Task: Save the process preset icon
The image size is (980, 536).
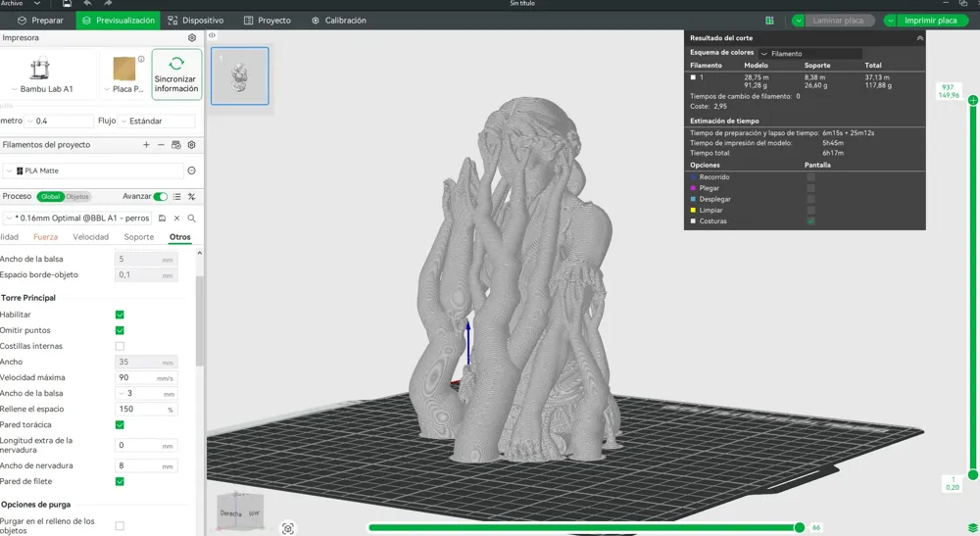Action: pyautogui.click(x=162, y=218)
